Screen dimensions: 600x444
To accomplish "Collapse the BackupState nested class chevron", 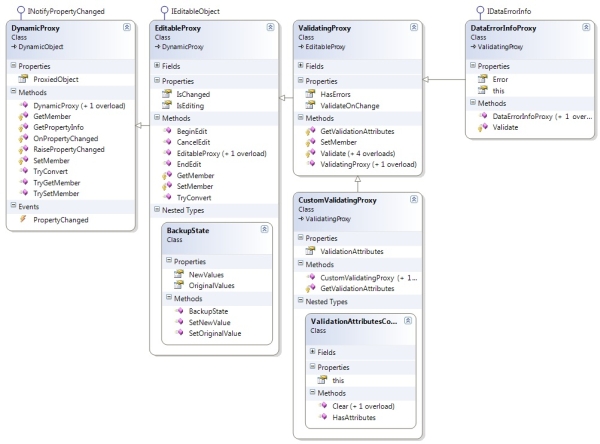I will (264, 229).
